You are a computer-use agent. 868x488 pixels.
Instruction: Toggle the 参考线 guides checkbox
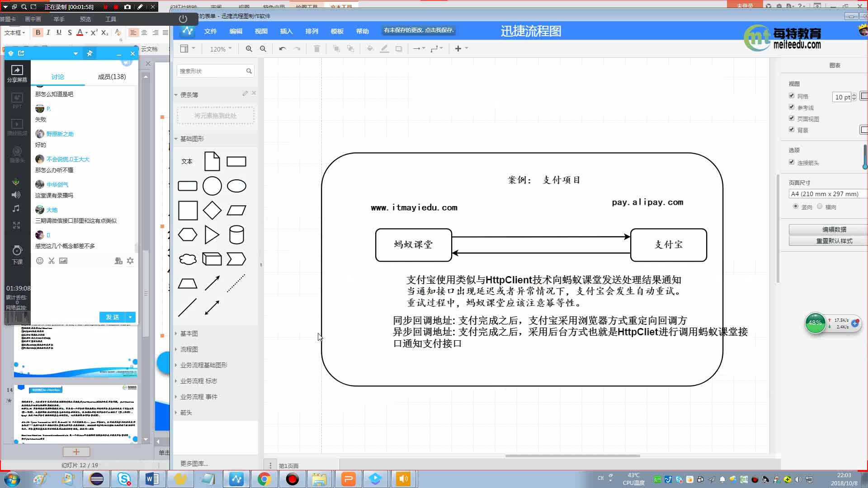pos(792,107)
